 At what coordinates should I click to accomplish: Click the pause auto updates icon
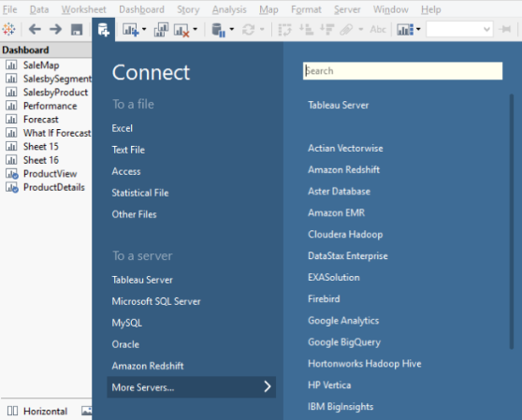(219, 30)
